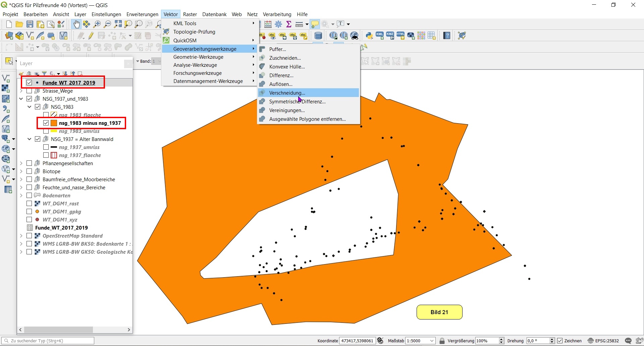Click the Map Tips speech bubble icon
644x346 pixels.
coord(315,24)
